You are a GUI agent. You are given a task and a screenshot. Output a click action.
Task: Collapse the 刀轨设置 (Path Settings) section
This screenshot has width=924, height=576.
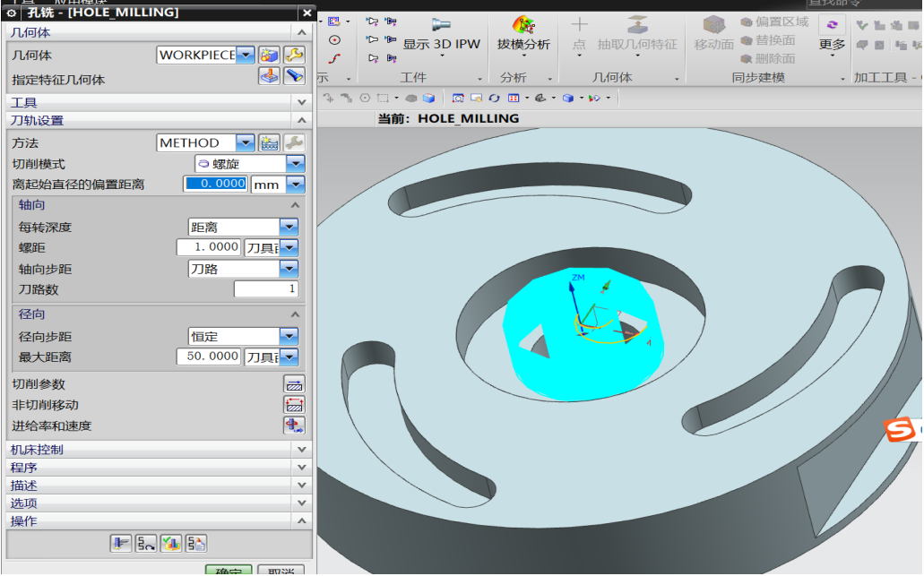[302, 120]
